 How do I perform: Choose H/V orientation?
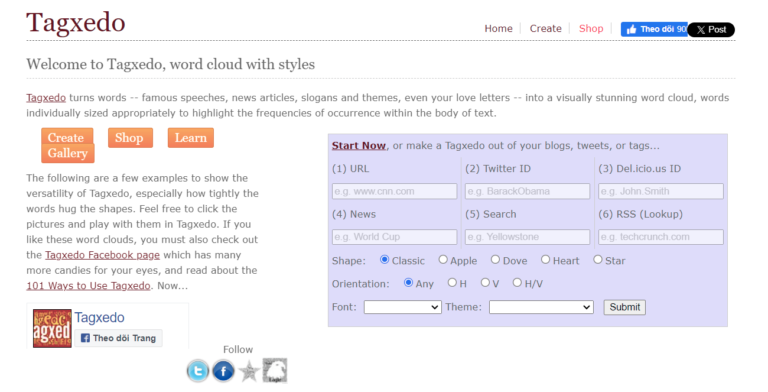point(517,283)
